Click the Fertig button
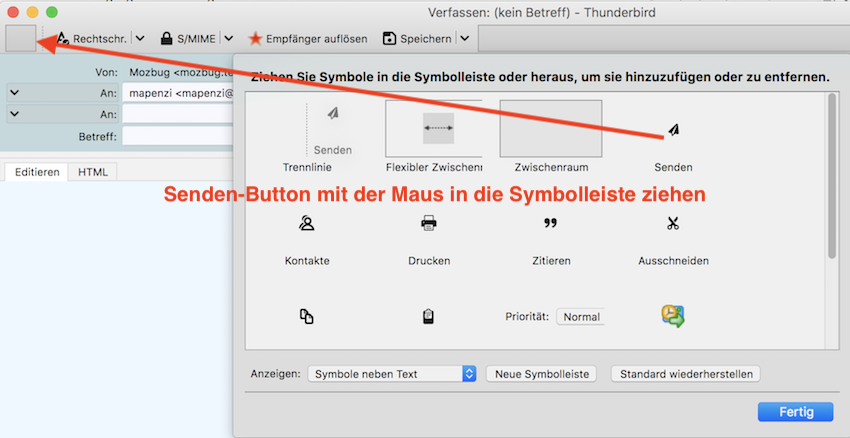850x438 pixels. [795, 412]
